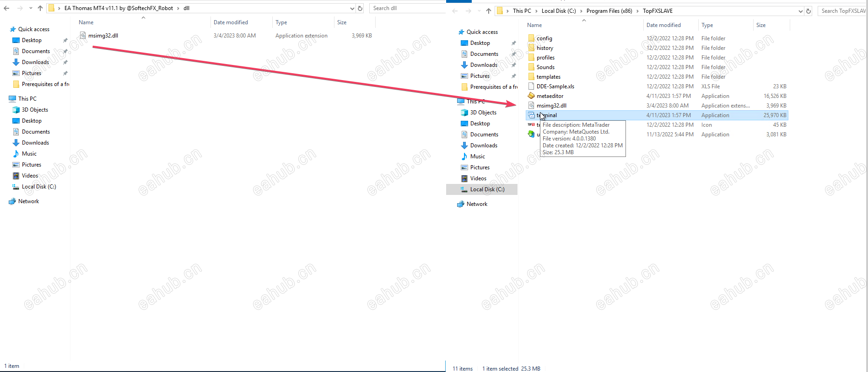Click the 3D Objects cube icon in the dll window
This screenshot has width=868, height=372.
[x=16, y=110]
